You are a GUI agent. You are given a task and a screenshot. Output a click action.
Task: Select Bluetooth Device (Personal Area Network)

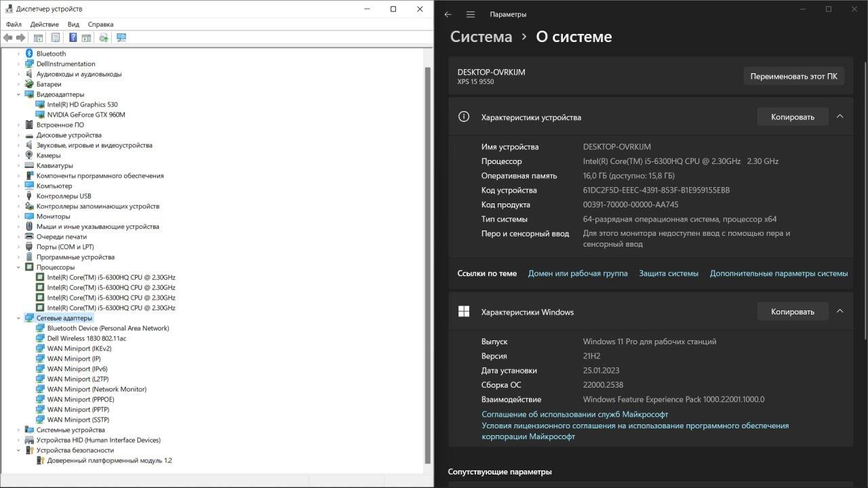click(108, 328)
